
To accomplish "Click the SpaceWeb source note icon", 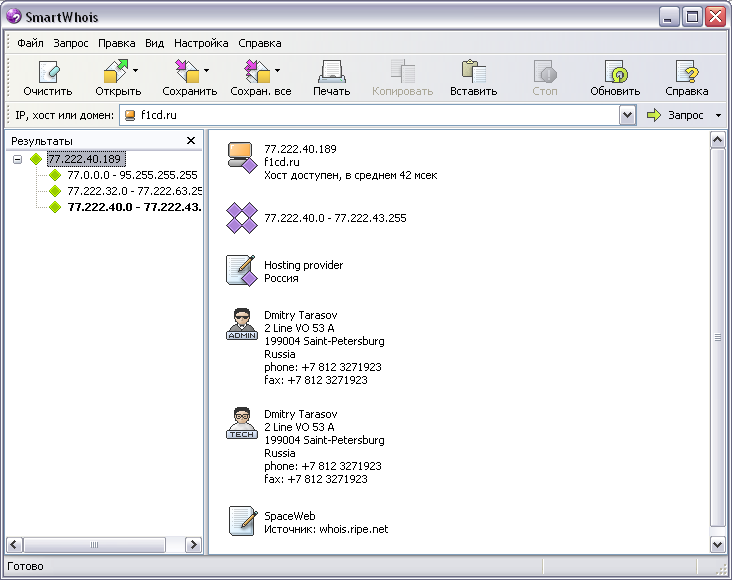I will coord(243,521).
